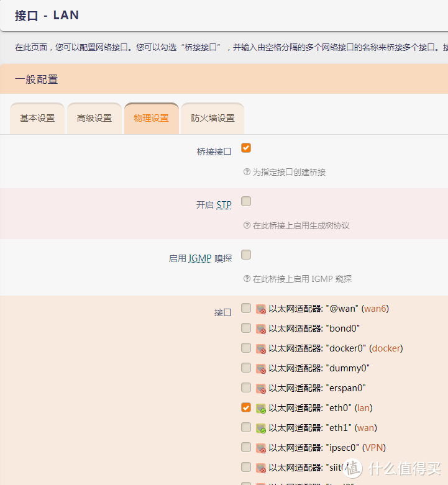Click the adapter icon next to "docker0"
448x485 pixels.
261,348
